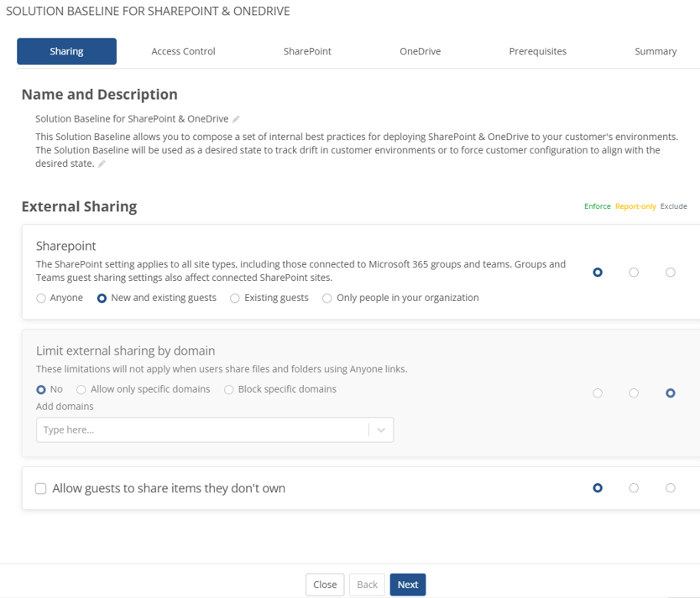The width and height of the screenshot is (700, 598).
Task: Click the Add domains input field
Action: point(201,429)
